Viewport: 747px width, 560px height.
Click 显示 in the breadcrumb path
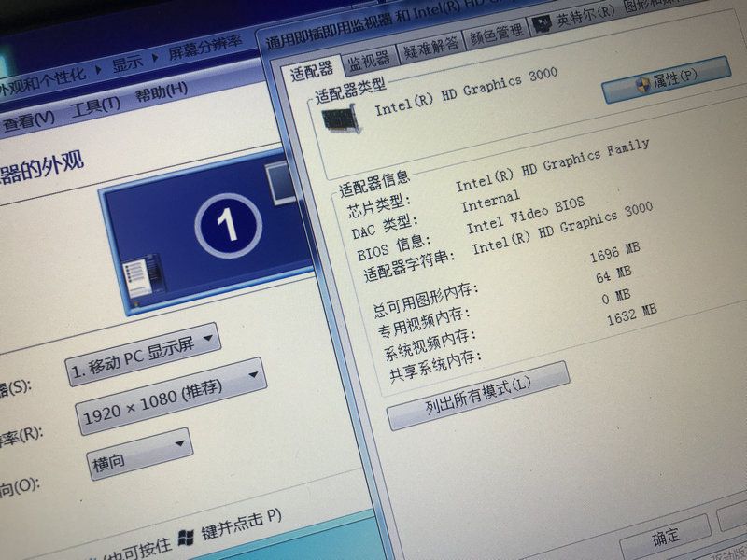[127, 63]
